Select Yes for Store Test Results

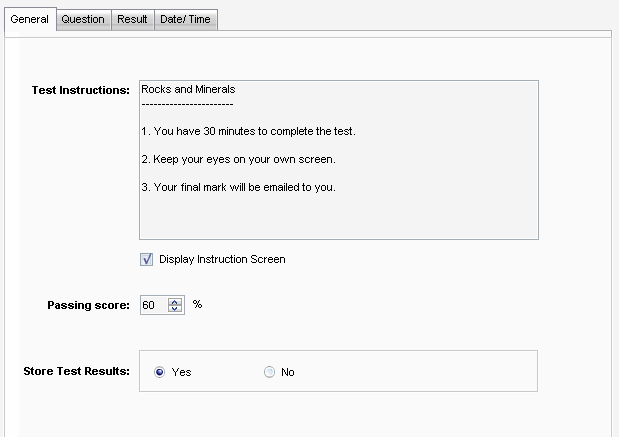click(x=160, y=372)
